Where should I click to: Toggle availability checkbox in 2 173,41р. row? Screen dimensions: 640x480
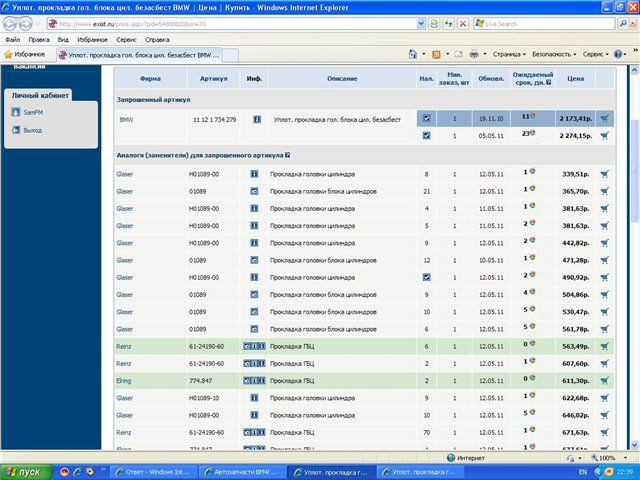pos(426,119)
